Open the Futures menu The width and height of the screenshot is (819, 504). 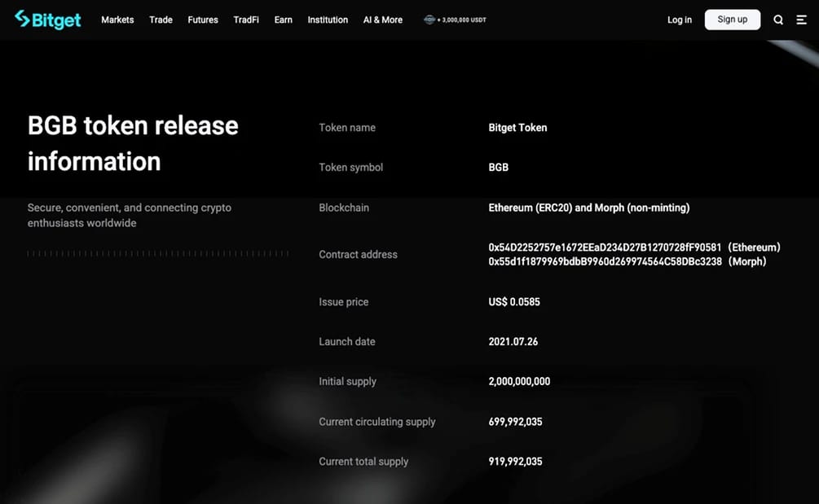(x=203, y=20)
